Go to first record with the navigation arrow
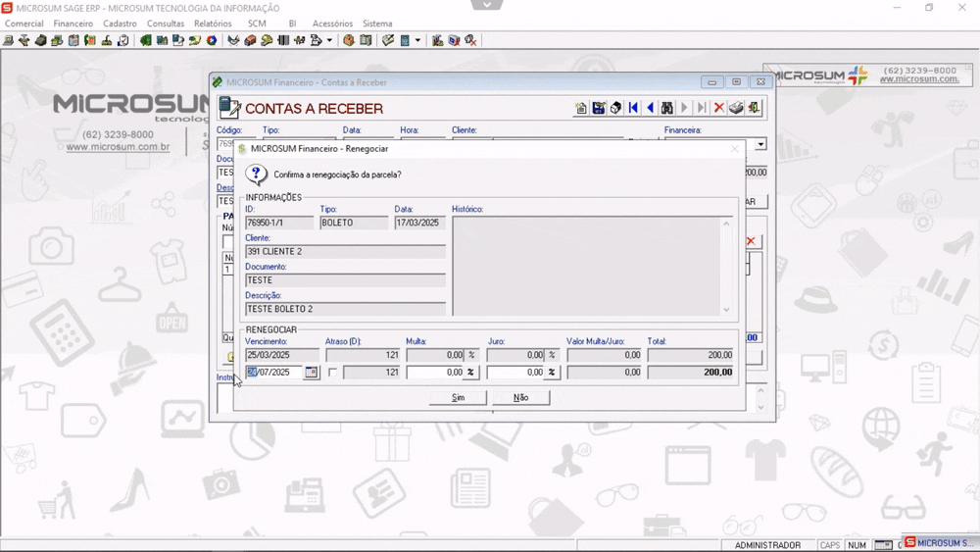 pyautogui.click(x=633, y=109)
